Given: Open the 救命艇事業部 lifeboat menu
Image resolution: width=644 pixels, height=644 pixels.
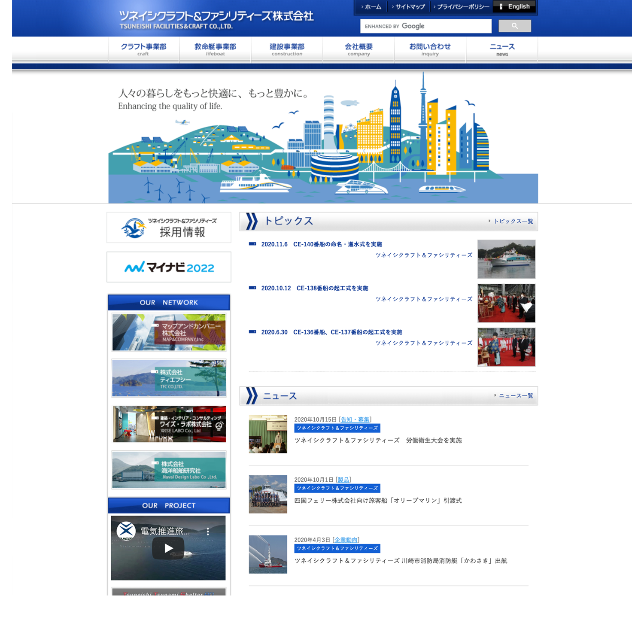Looking at the screenshot, I should [215, 49].
